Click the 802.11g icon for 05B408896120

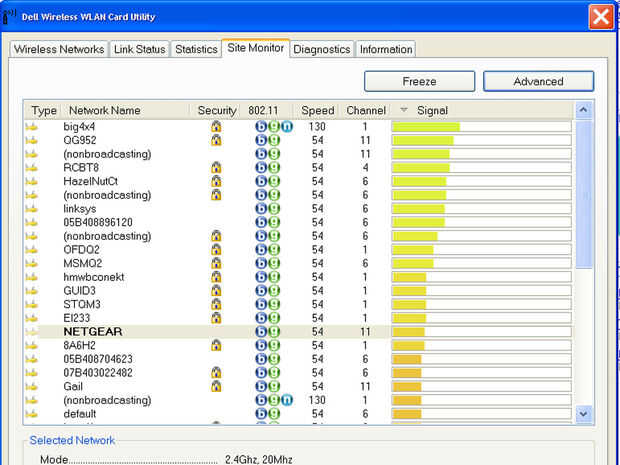coord(274,222)
